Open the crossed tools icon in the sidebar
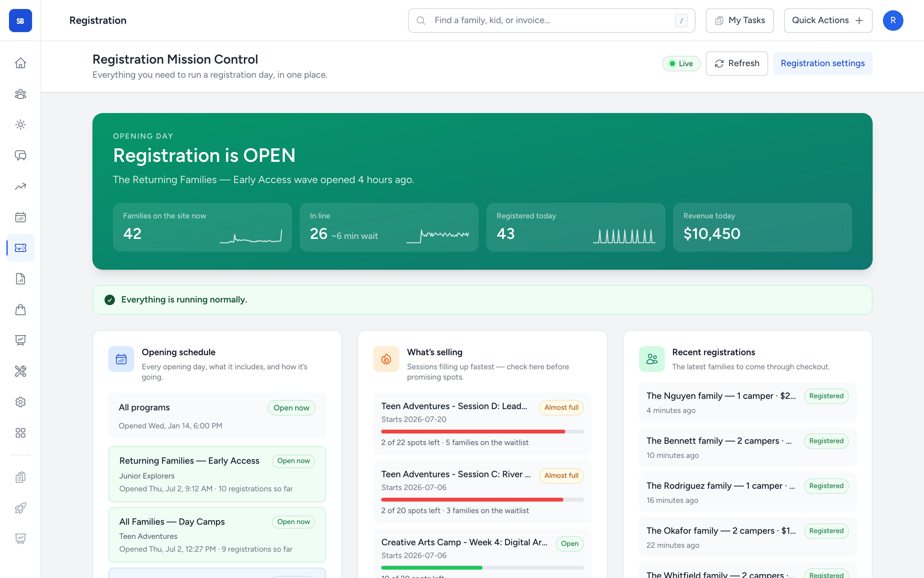924x578 pixels. point(20,371)
